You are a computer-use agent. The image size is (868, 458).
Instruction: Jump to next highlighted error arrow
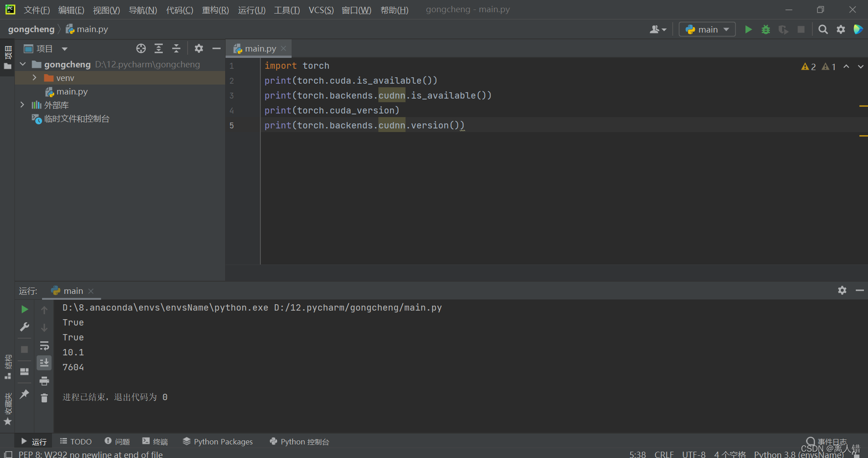[x=860, y=66]
